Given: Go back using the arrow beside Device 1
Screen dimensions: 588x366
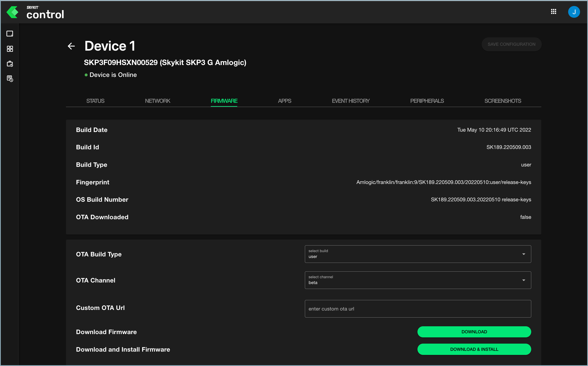Looking at the screenshot, I should [71, 46].
